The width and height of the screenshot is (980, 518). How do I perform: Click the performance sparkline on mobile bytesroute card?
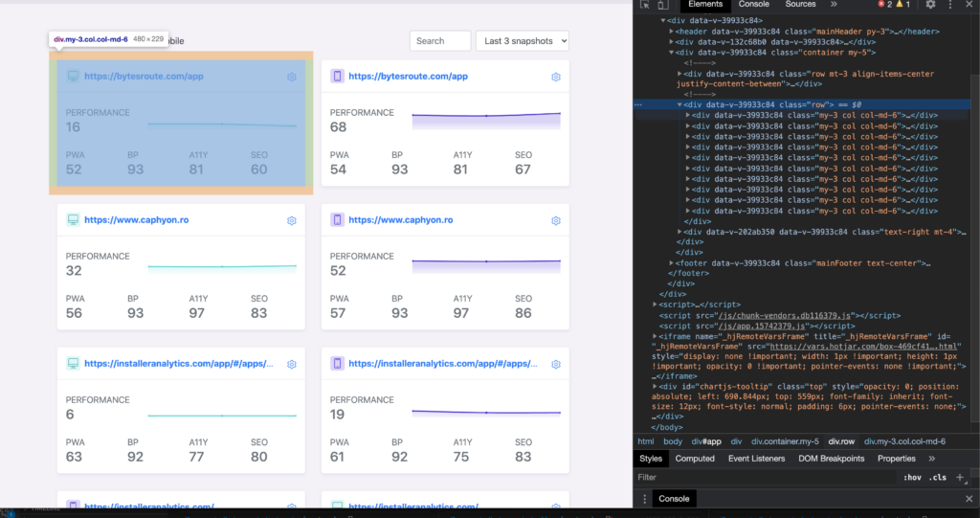(x=485, y=120)
